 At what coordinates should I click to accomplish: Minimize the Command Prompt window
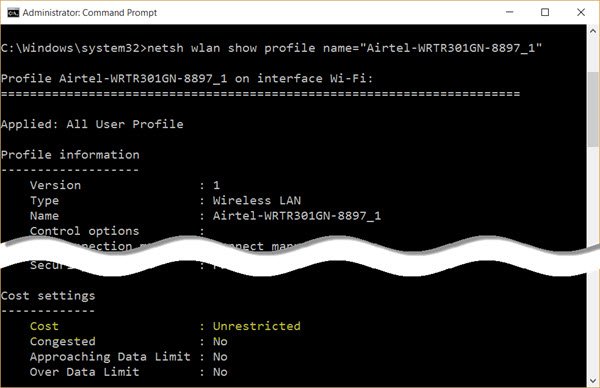click(509, 12)
